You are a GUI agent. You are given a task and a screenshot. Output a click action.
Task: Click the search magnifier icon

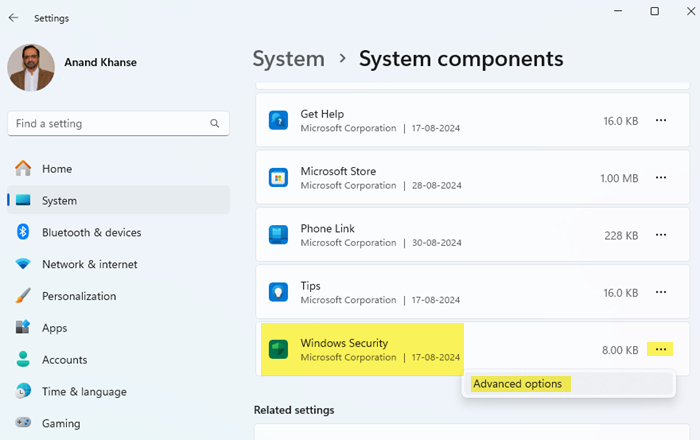(x=215, y=124)
